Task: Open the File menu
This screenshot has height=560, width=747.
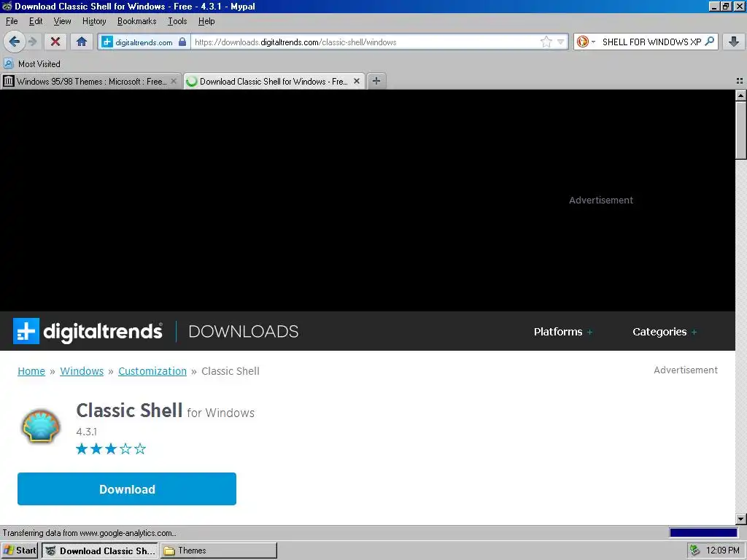Action: (12, 21)
